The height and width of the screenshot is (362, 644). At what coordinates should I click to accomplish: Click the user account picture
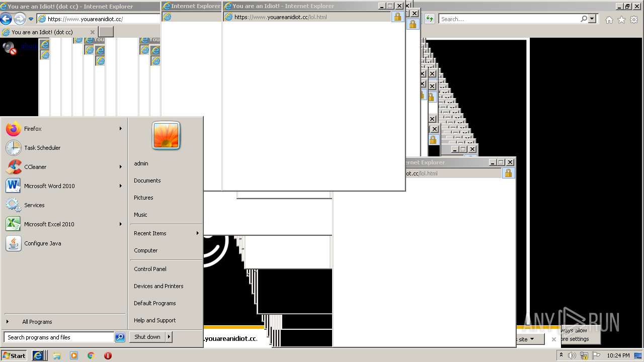coord(166,136)
